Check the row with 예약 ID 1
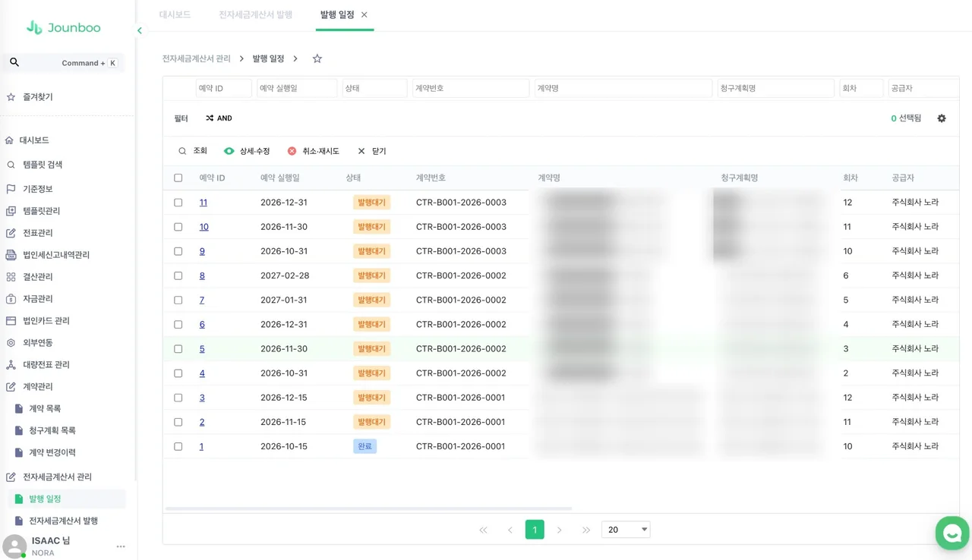 178,446
